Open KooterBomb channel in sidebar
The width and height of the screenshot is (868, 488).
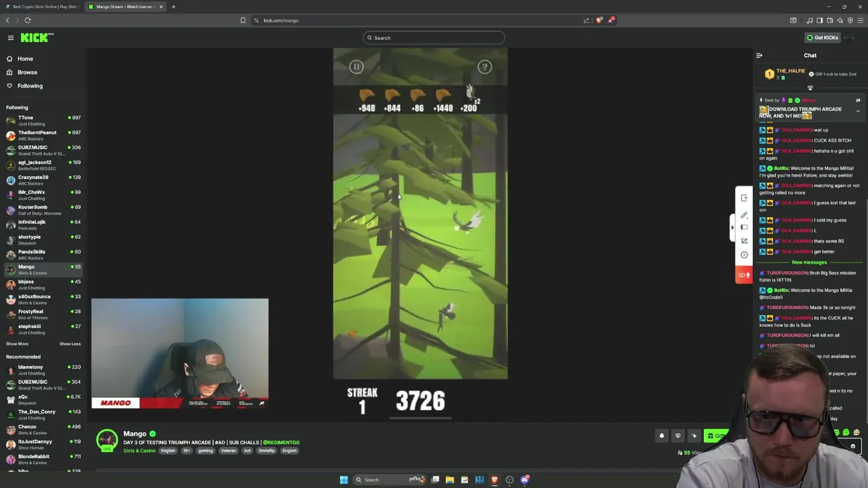click(x=42, y=210)
